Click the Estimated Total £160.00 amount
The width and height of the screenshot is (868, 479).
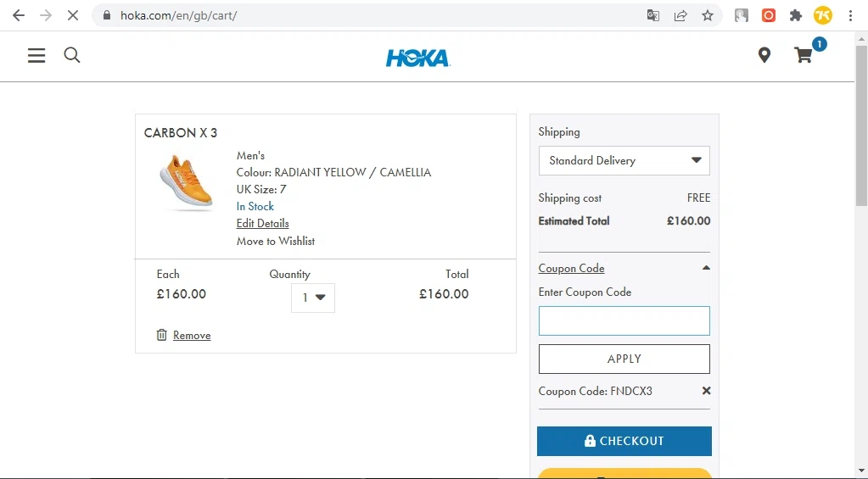[x=689, y=220]
